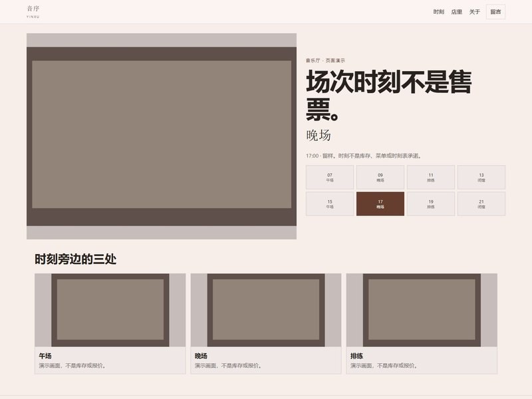Click the 午场 card title
The width and height of the screenshot is (532, 399).
point(45,356)
